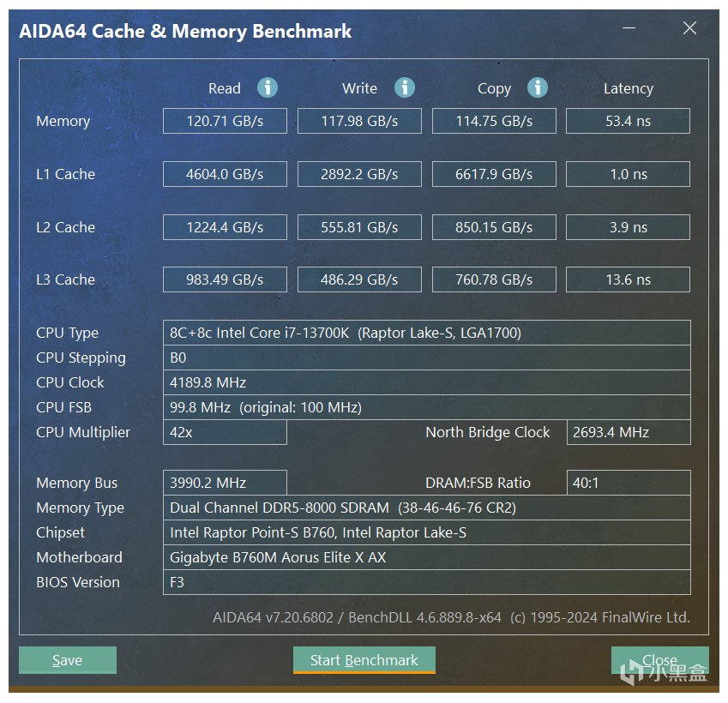Click DRAM:FSB Ratio value 40:1
Image resolution: width=728 pixels, height=703 pixels.
pyautogui.click(x=629, y=483)
